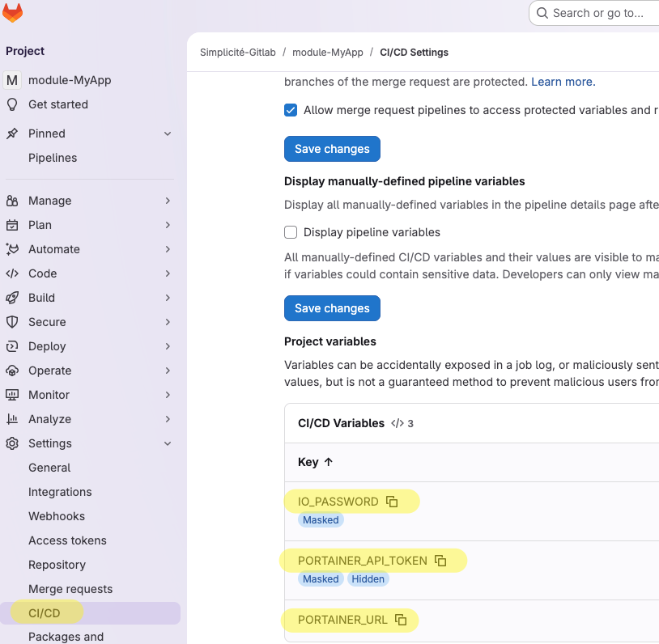Save changes for pipeline variables display
Screen dimensions: 659x644
tap(332, 308)
